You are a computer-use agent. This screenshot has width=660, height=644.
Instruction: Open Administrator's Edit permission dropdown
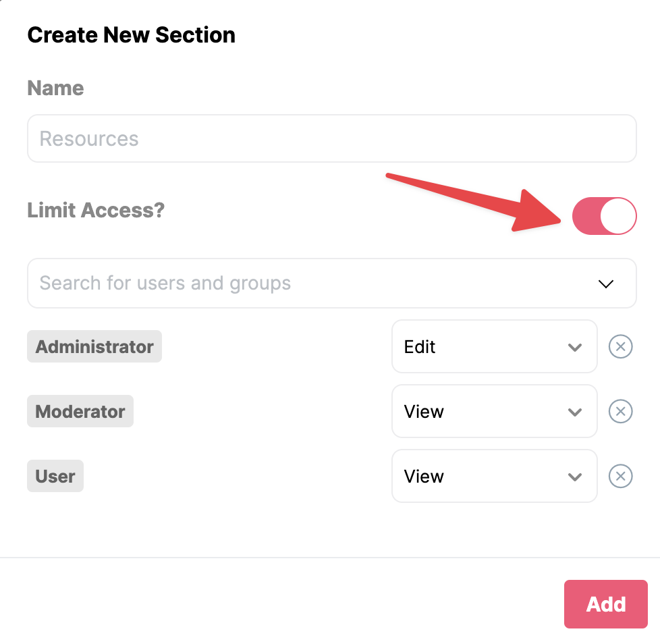coord(494,346)
